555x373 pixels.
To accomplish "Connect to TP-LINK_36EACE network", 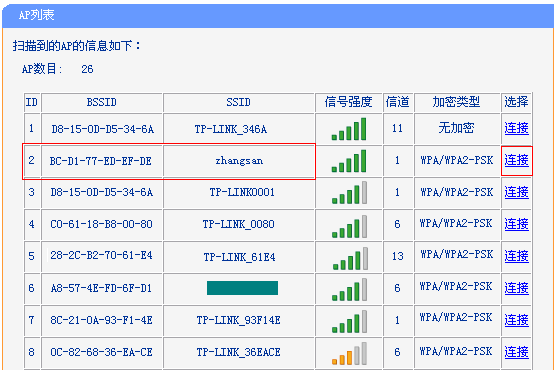I will 516,352.
